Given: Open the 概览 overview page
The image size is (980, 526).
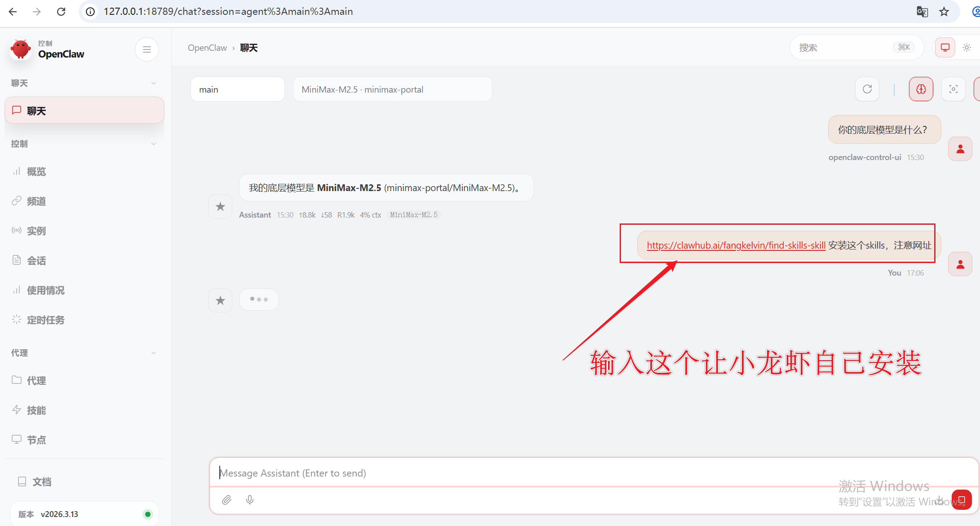Looking at the screenshot, I should pos(84,172).
